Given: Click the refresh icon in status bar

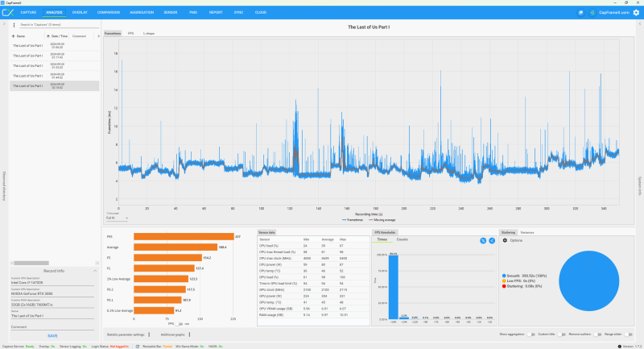Looking at the screenshot, I should click(138, 347).
